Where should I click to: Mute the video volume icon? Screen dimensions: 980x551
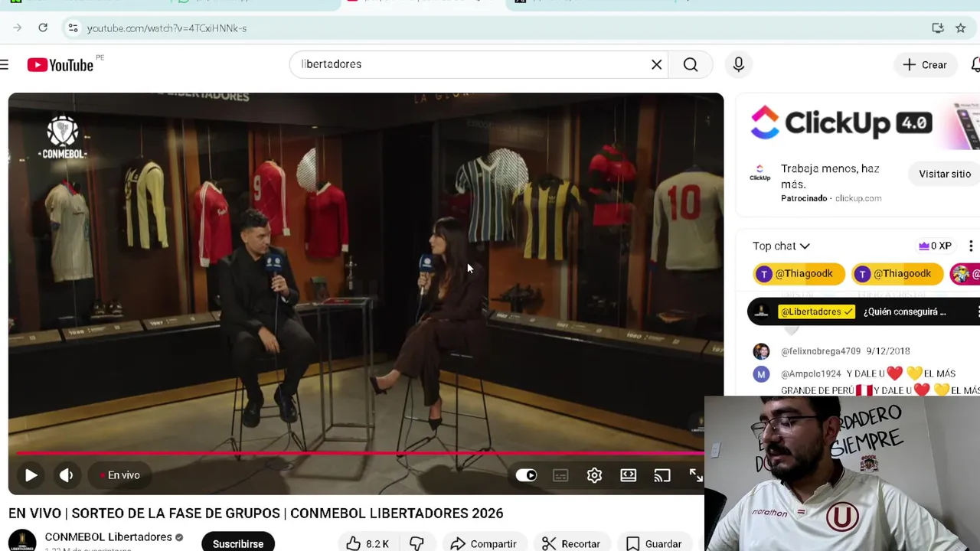click(67, 475)
